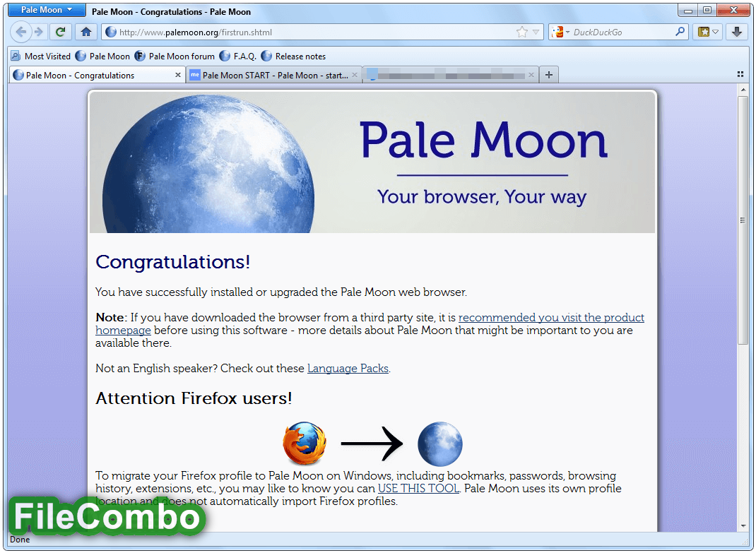Open the Language Packs link
Screen dimensions: 756x553
point(348,369)
